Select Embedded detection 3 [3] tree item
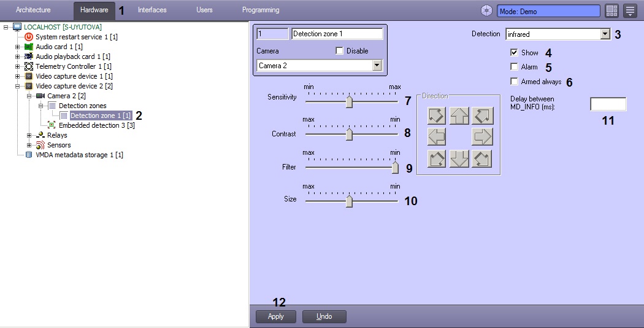 pyautogui.click(x=96, y=125)
